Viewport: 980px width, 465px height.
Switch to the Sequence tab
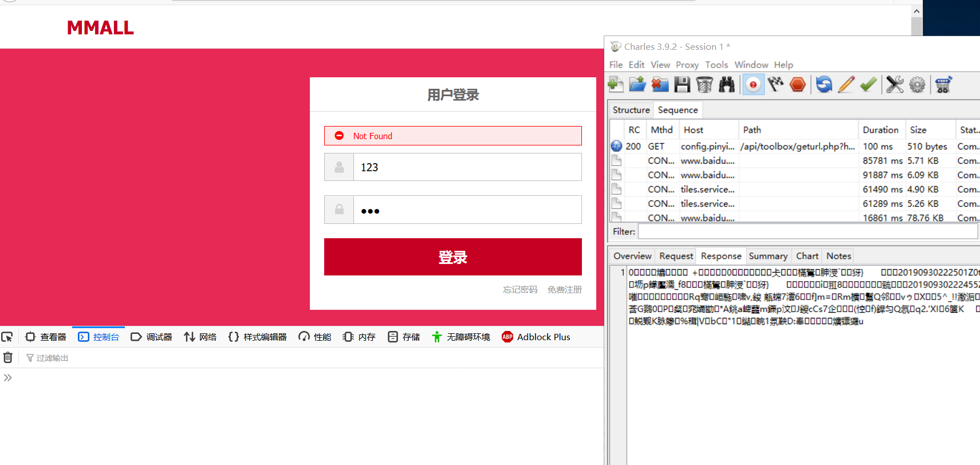(678, 110)
